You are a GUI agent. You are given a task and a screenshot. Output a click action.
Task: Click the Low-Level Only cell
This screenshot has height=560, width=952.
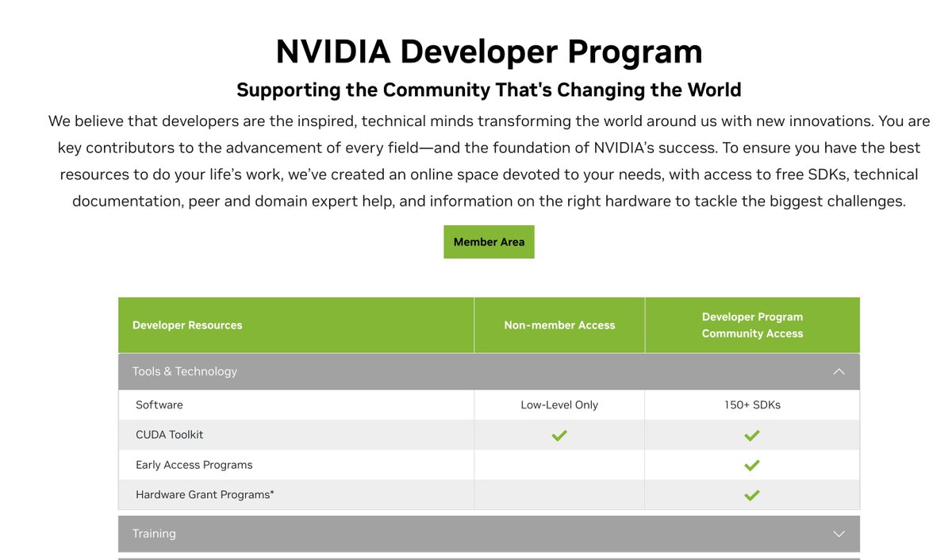tap(559, 405)
